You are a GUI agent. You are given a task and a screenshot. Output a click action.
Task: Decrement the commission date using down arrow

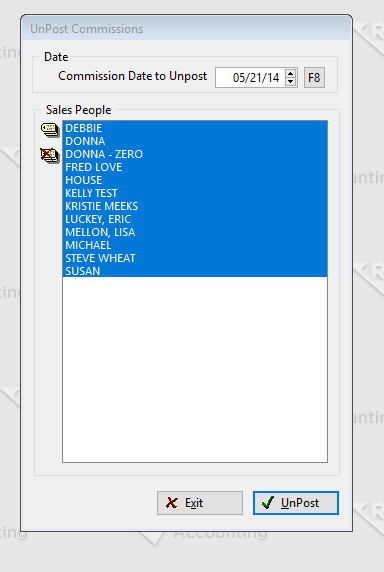(x=291, y=81)
